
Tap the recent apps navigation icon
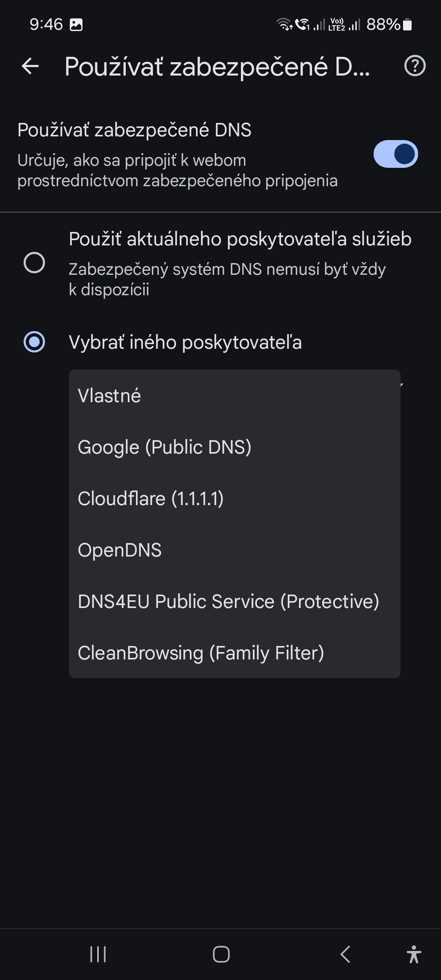tap(98, 954)
